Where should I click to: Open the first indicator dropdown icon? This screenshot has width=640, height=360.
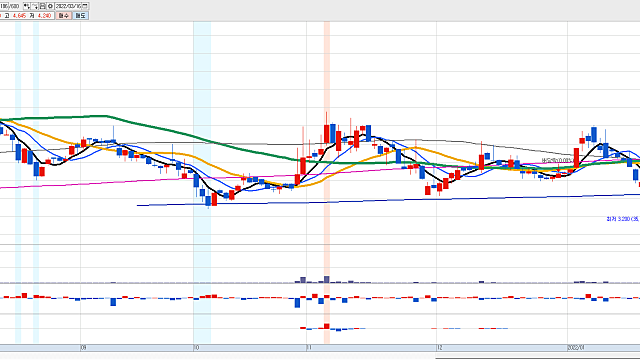26,6
